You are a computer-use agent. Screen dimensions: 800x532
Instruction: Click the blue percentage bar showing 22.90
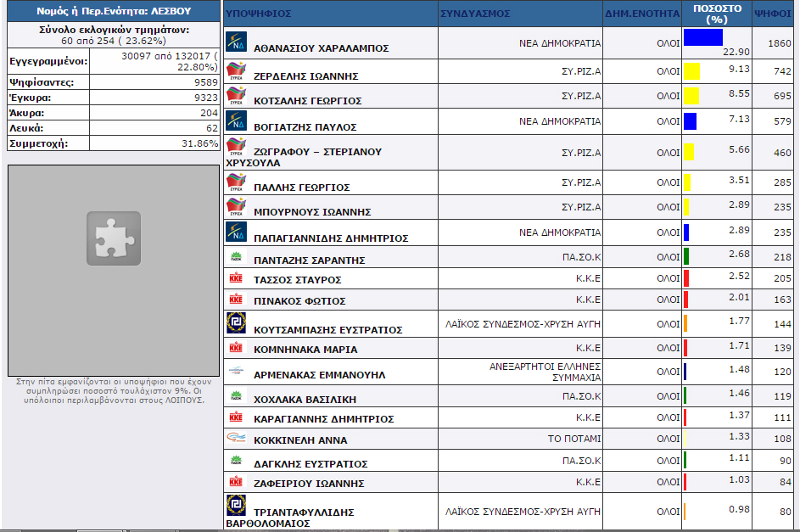(702, 37)
